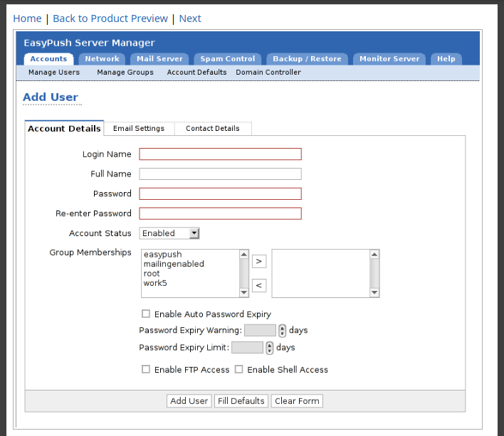504x436 pixels.
Task: Open the Monitor Server tab
Action: click(x=389, y=59)
